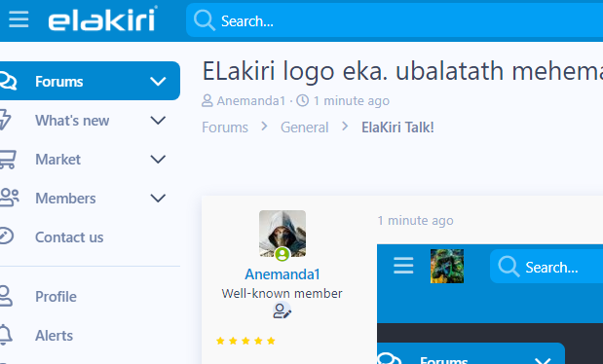Click the Market shopping cart icon
Screen dimensions: 603x364
pos(8,160)
